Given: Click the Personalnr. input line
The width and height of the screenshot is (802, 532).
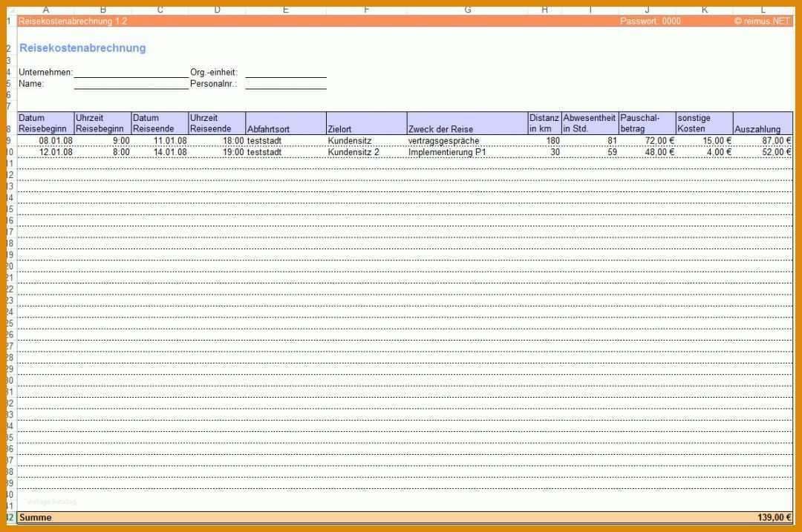Looking at the screenshot, I should (x=286, y=84).
